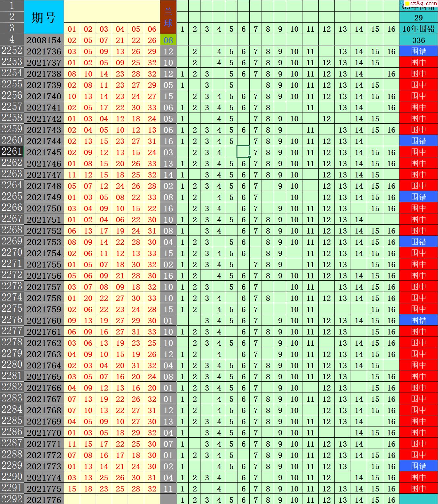The height and width of the screenshot is (504, 438).
Task: Click the 围中 cell in row 2021745
Action: [419, 152]
